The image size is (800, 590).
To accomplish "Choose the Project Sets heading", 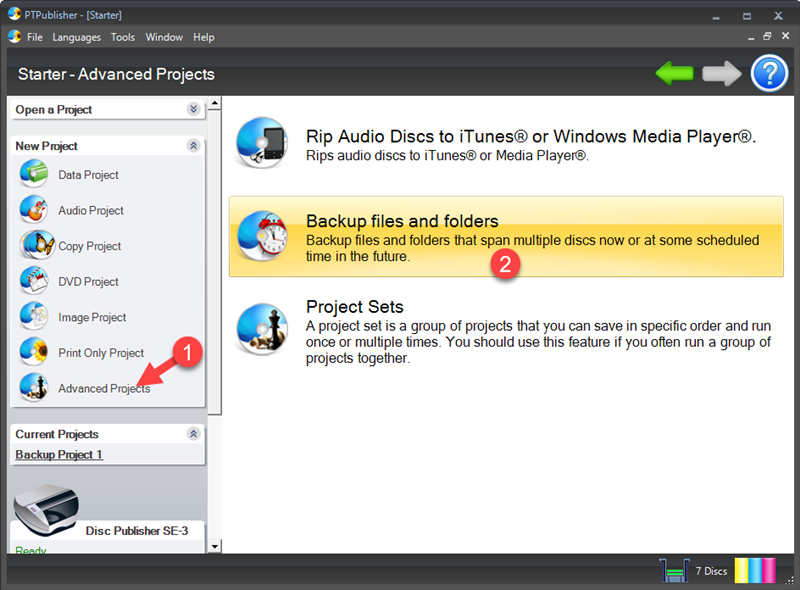I will (355, 307).
